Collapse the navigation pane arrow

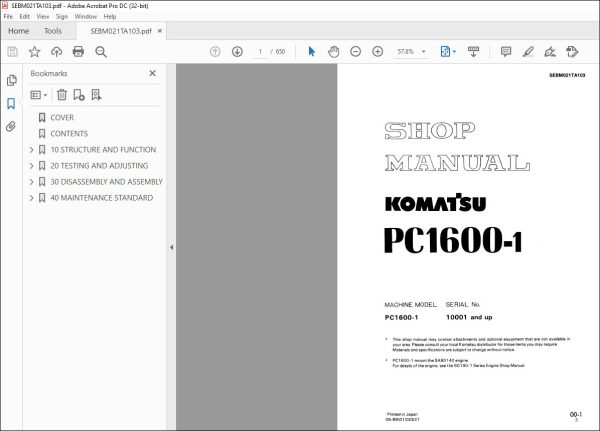click(171, 247)
